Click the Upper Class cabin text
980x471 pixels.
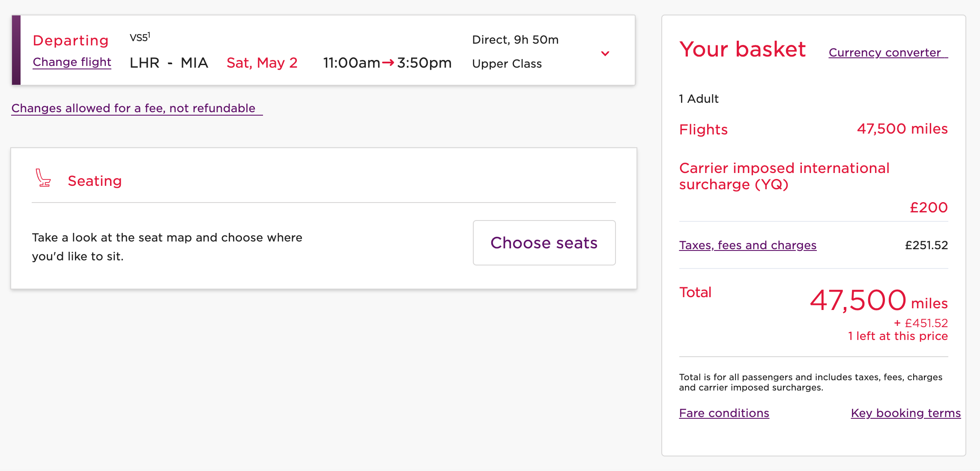507,64
